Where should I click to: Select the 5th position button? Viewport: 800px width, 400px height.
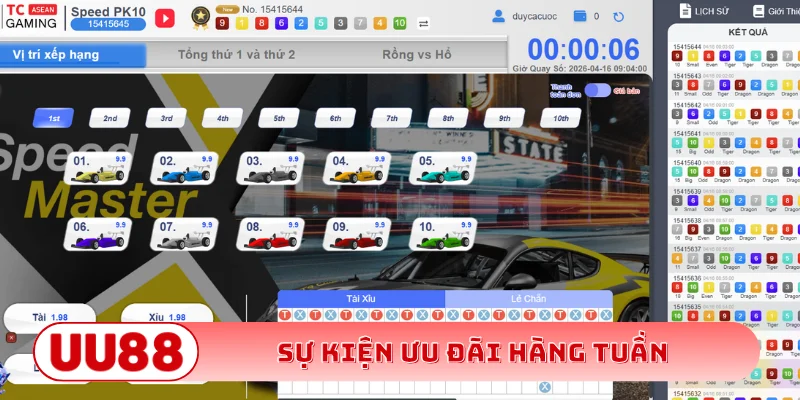[x=279, y=118]
